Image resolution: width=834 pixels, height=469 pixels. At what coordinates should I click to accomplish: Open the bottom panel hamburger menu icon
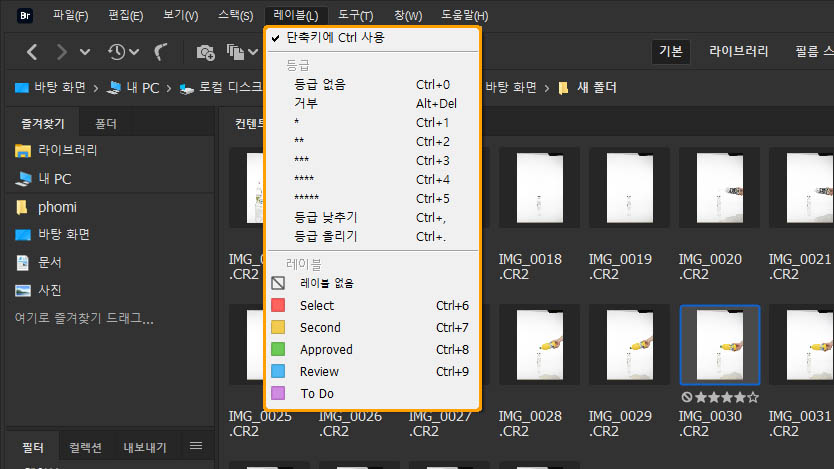click(196, 446)
